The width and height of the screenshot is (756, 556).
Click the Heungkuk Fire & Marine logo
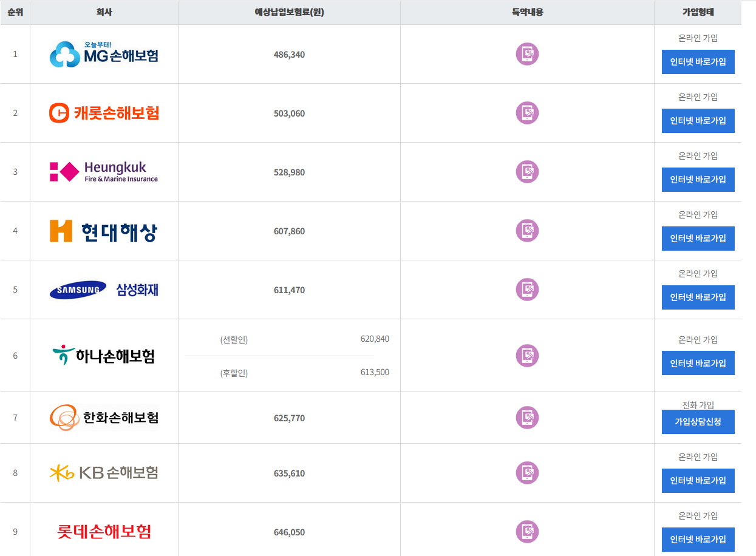tap(104, 172)
